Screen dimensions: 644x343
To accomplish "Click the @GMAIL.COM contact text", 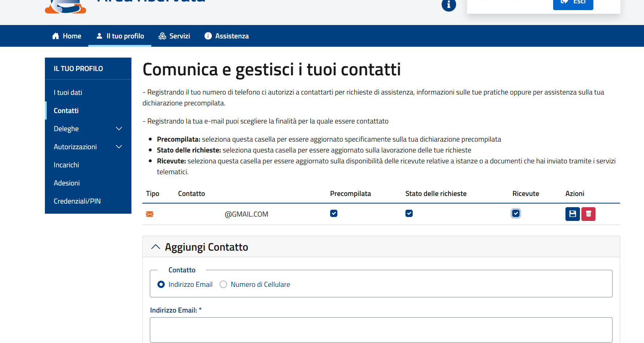I will [x=247, y=214].
